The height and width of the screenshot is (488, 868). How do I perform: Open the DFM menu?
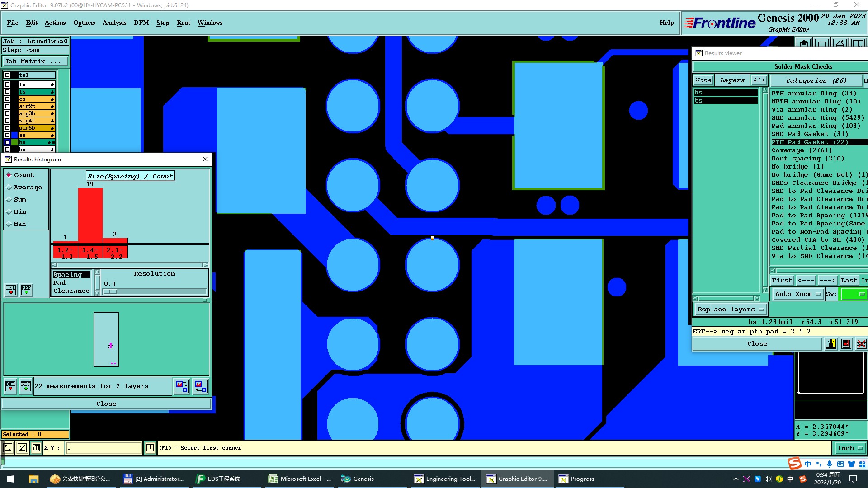(x=141, y=23)
